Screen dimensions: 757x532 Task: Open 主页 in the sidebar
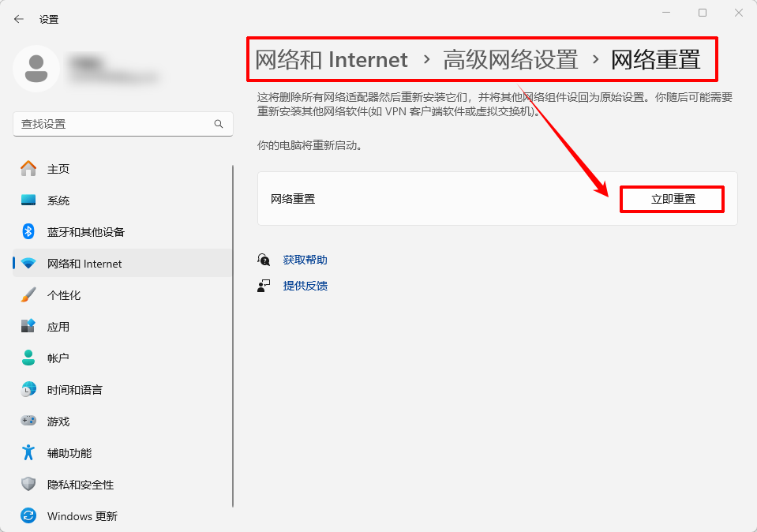point(122,168)
